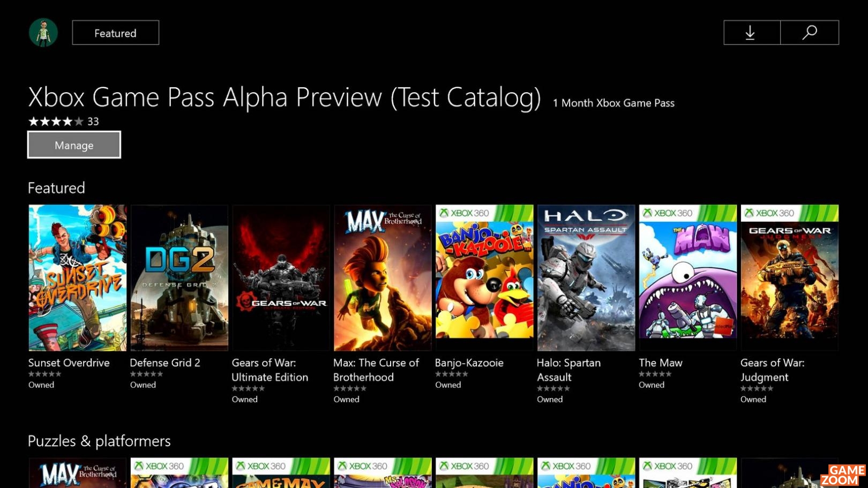Open Max cover in Puzzles & platformers row
Viewport: 868px width, 488px height.
pyautogui.click(x=78, y=473)
